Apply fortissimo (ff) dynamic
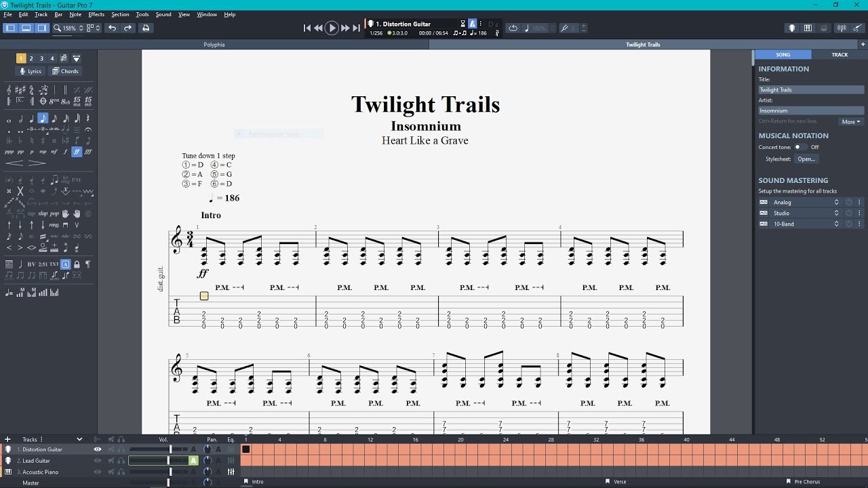 pos(77,152)
